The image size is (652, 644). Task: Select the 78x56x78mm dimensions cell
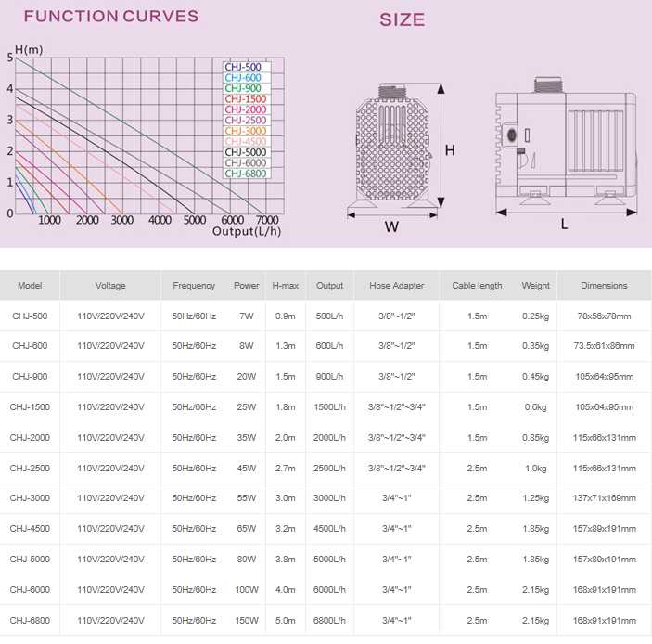tap(604, 316)
